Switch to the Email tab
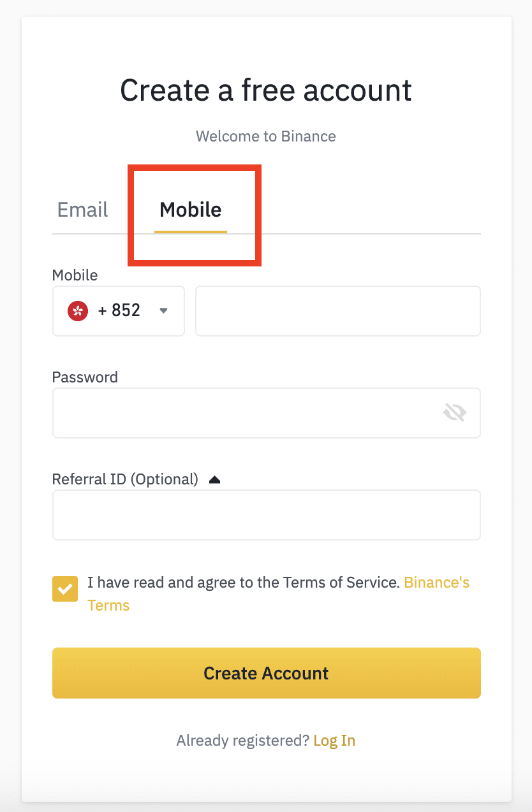532x812 pixels. (x=83, y=210)
